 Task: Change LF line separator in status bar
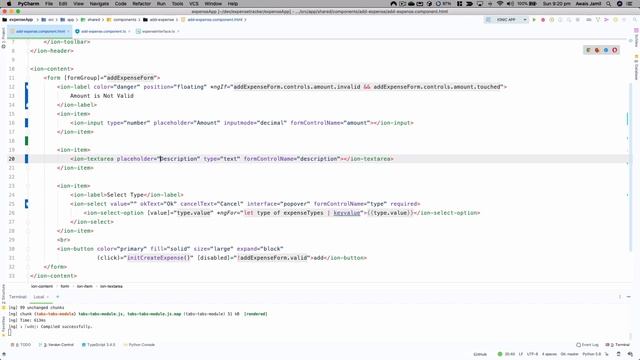click(x=521, y=354)
